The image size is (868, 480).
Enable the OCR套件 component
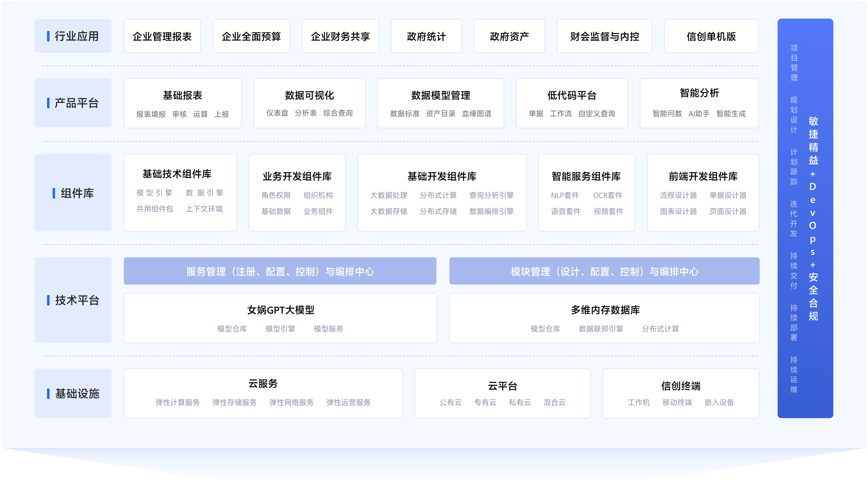(x=608, y=195)
